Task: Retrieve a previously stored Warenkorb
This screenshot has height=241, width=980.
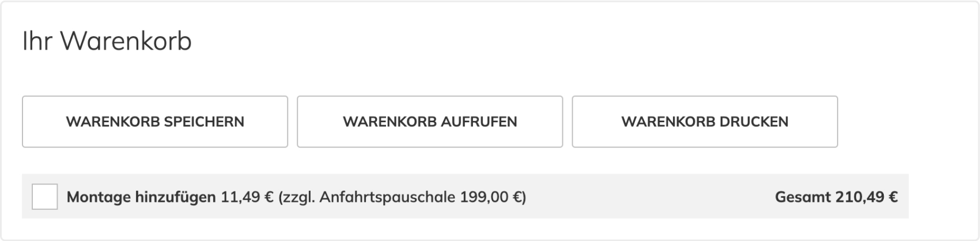Action: point(430,122)
